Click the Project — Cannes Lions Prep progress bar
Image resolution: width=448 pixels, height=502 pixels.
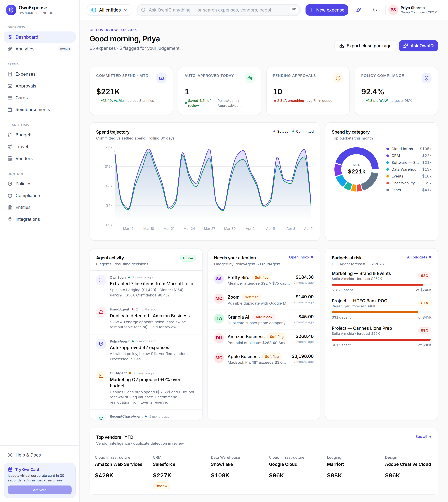(381, 340)
